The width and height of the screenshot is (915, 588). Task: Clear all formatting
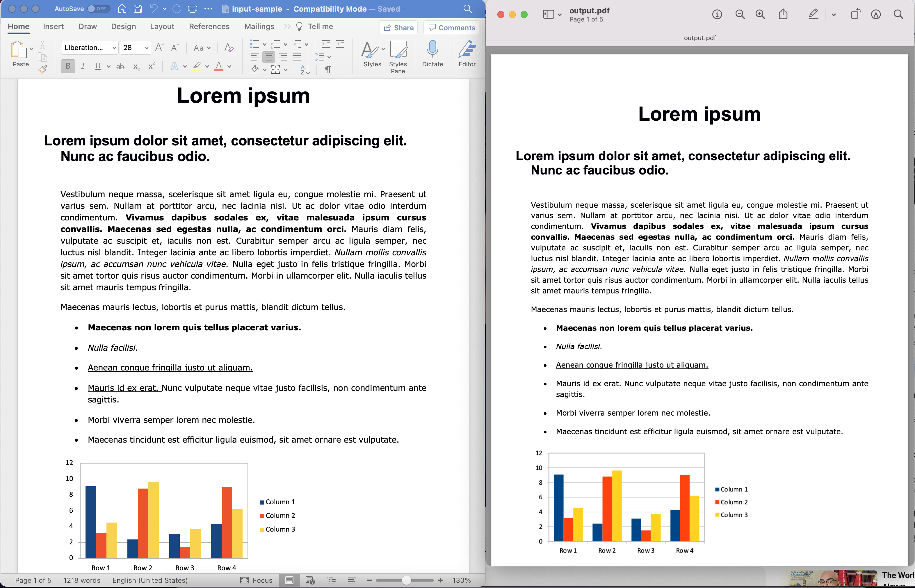229,47
